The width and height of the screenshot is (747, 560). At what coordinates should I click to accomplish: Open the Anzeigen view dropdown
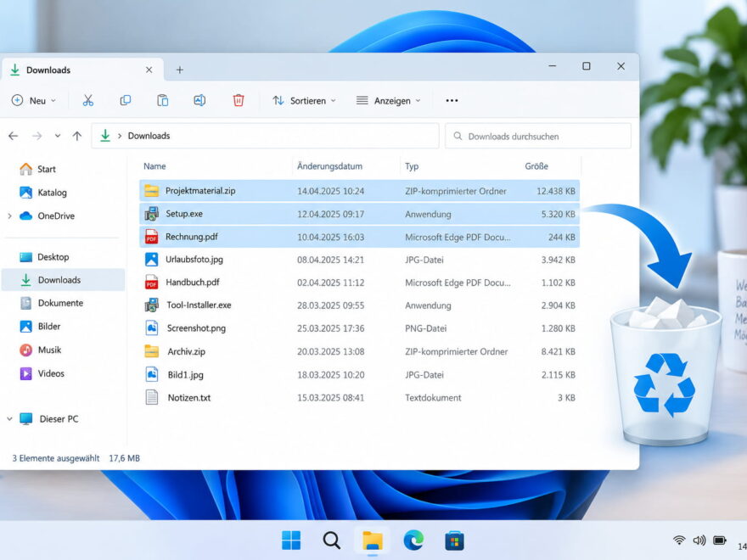pos(389,100)
